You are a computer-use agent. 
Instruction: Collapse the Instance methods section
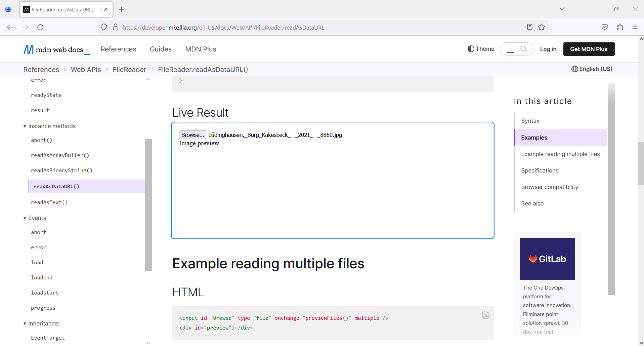(x=25, y=126)
